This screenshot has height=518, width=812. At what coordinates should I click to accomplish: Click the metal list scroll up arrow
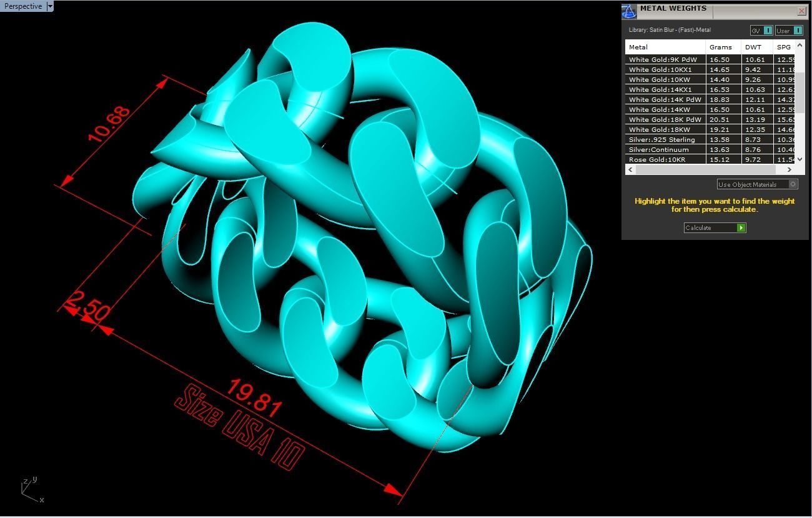pos(800,45)
